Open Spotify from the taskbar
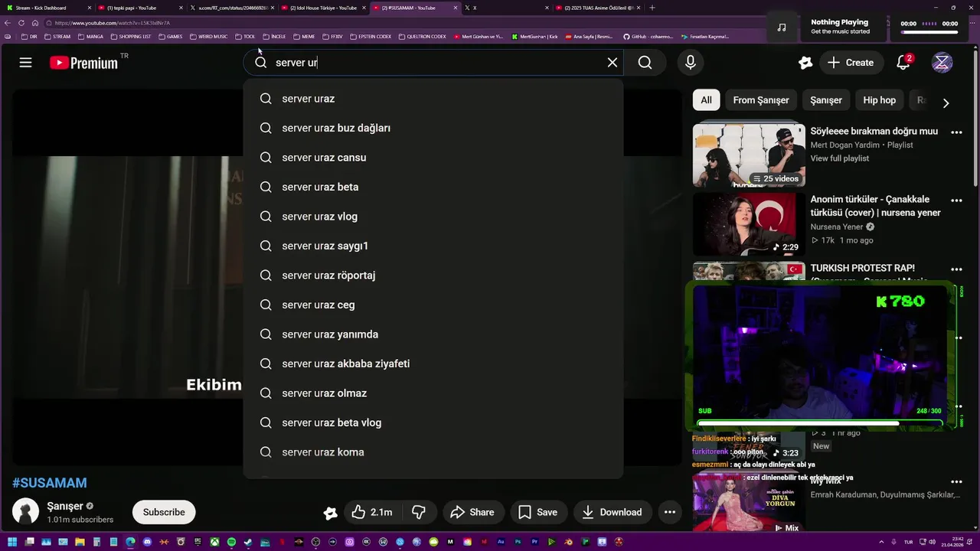The image size is (980, 551). click(x=231, y=542)
